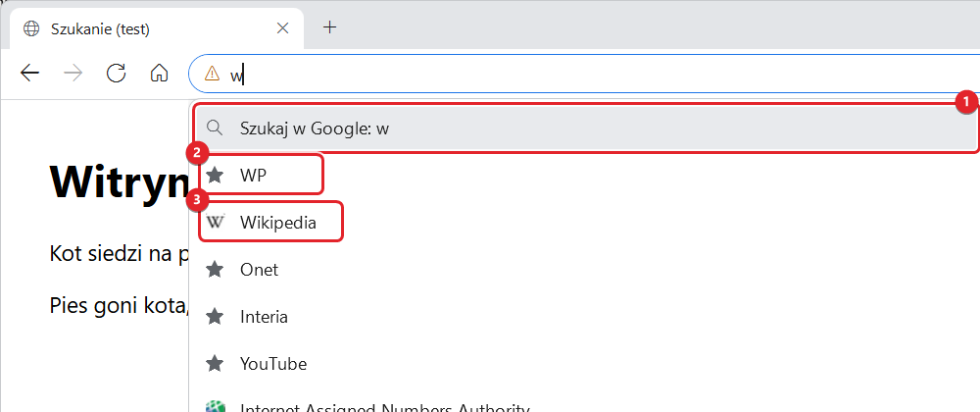Screen dimensions: 980x412
Task: Click the 'Pies goni kota' page text
Action: click(x=119, y=306)
